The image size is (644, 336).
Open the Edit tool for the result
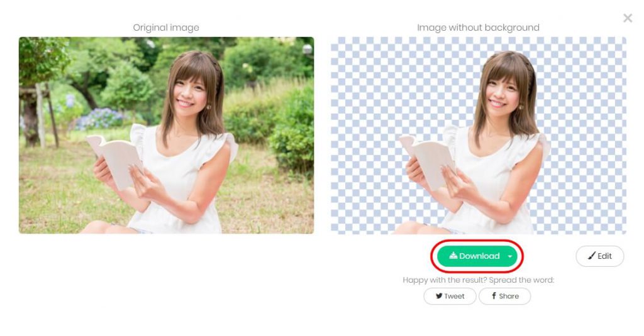click(599, 256)
